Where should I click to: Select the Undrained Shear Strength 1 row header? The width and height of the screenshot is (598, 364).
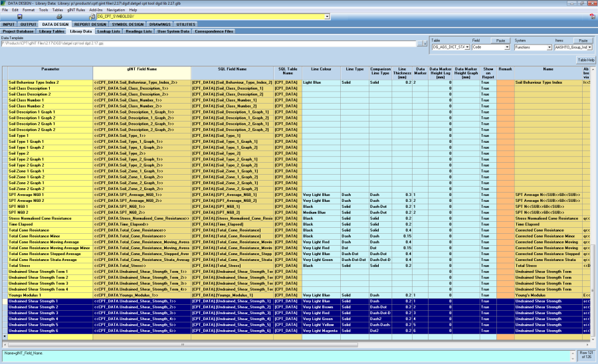pos(4,302)
